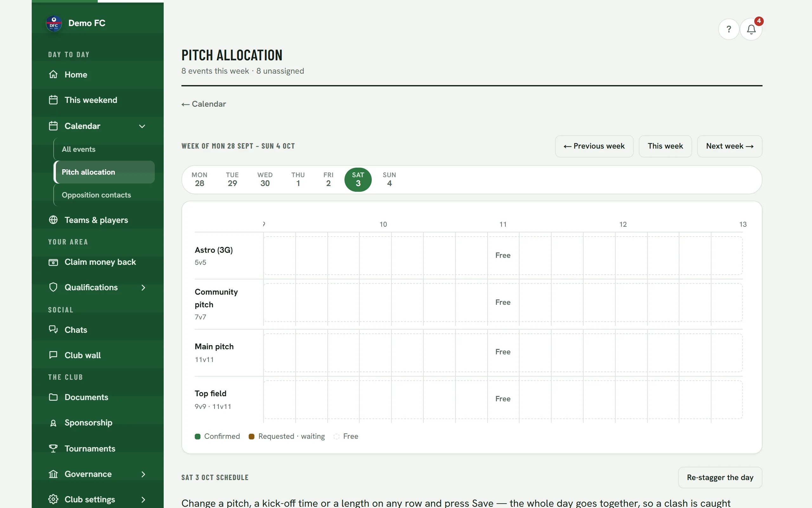The width and height of the screenshot is (812, 508).
Task: Go to Previous week
Action: click(594, 146)
